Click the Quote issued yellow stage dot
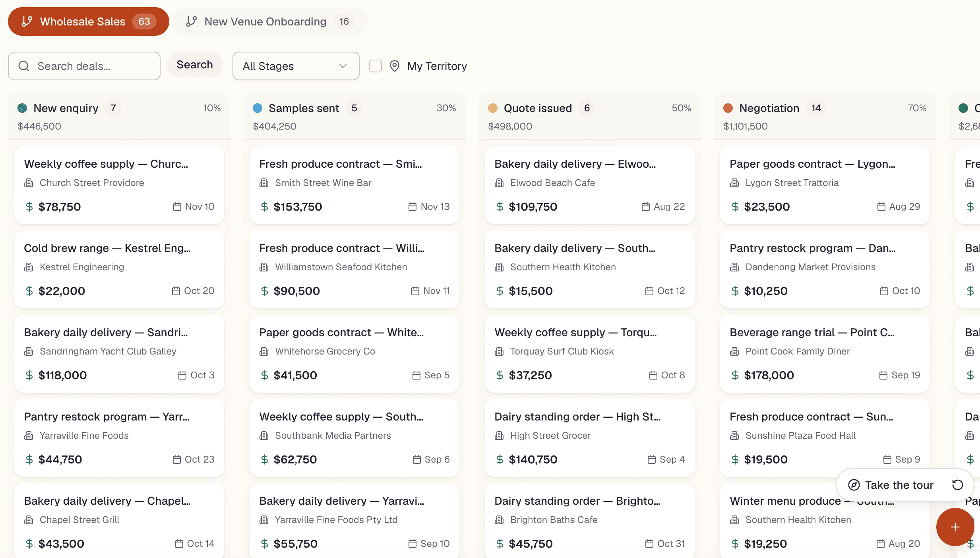Viewport: 980px width, 558px height. (x=493, y=108)
